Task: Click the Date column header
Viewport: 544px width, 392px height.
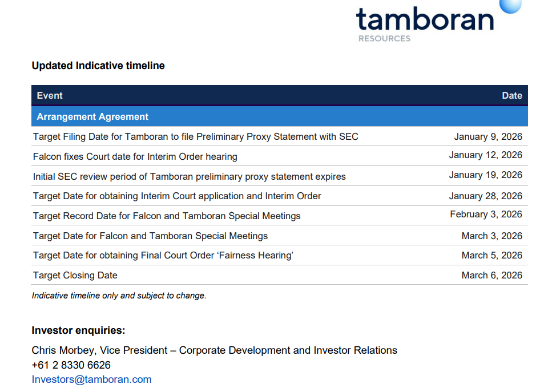Action: (x=511, y=96)
